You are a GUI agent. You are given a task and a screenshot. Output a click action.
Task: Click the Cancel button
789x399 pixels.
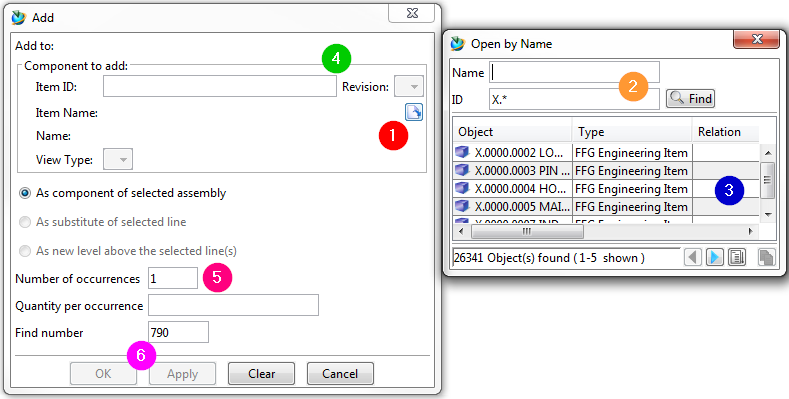click(340, 373)
